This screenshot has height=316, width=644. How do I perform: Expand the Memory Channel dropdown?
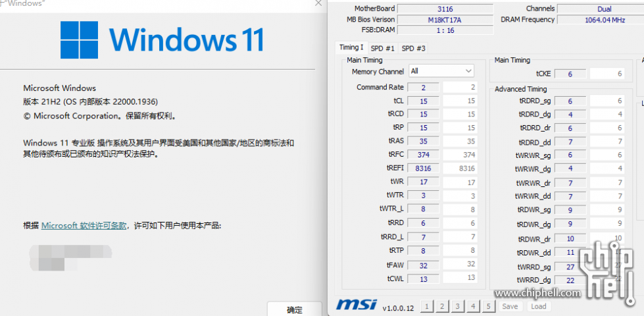pos(441,71)
